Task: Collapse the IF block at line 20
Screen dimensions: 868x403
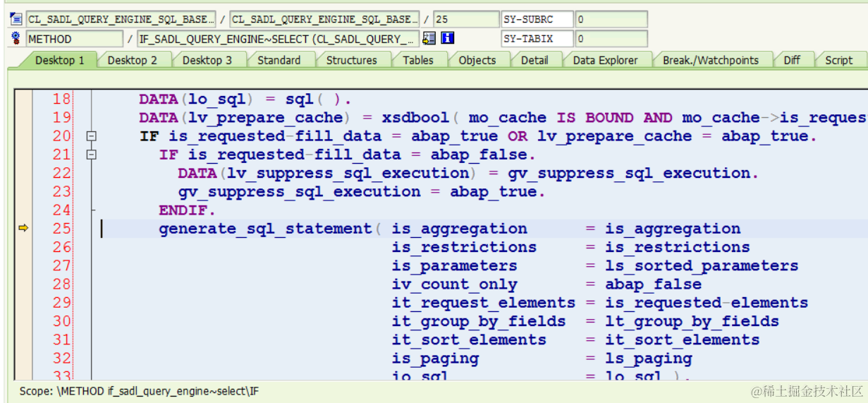Action: coord(90,137)
